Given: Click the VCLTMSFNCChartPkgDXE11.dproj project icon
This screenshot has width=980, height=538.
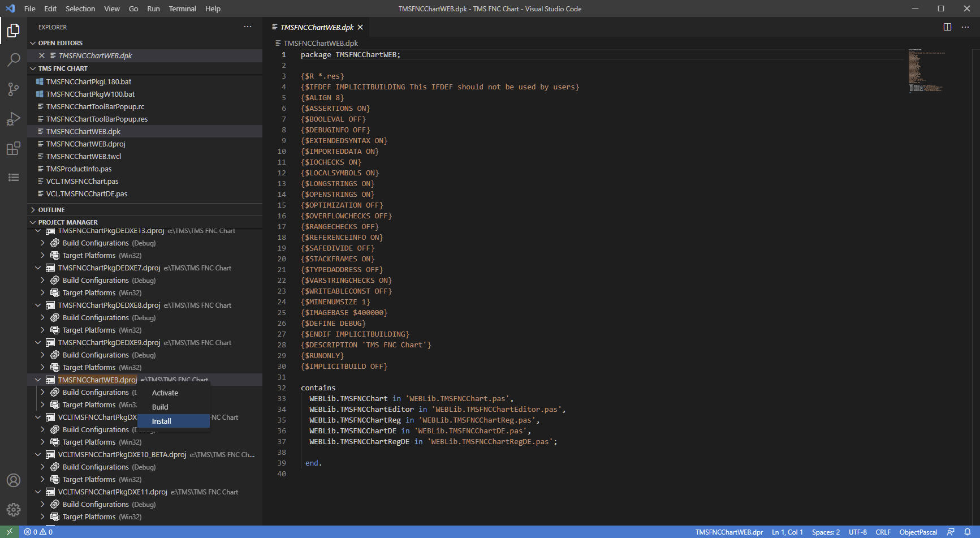Looking at the screenshot, I should [50, 492].
